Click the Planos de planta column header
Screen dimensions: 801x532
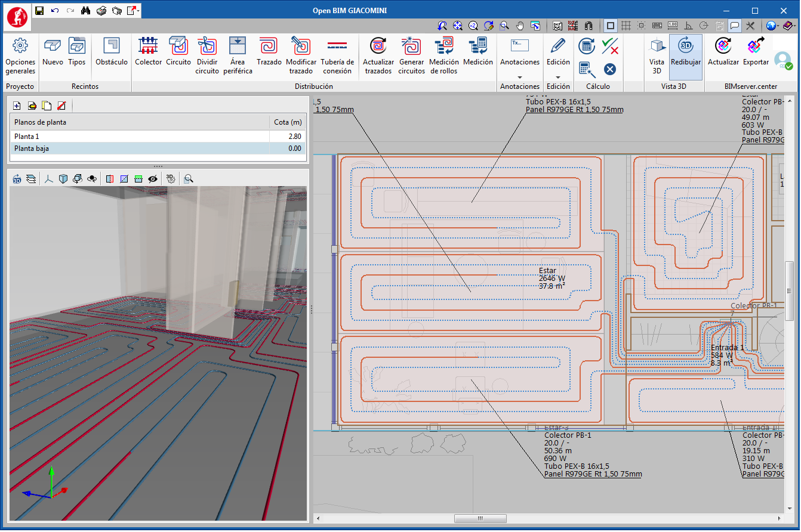pos(140,122)
